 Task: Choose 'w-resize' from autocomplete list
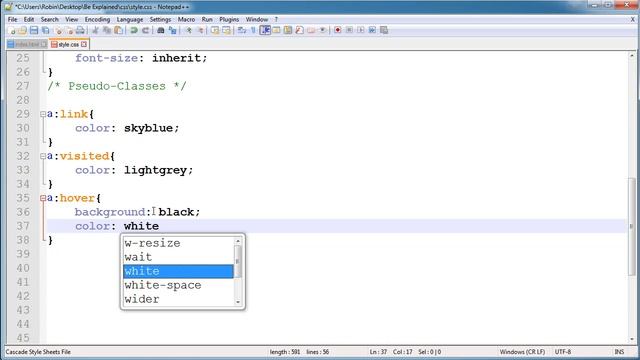(x=178, y=243)
